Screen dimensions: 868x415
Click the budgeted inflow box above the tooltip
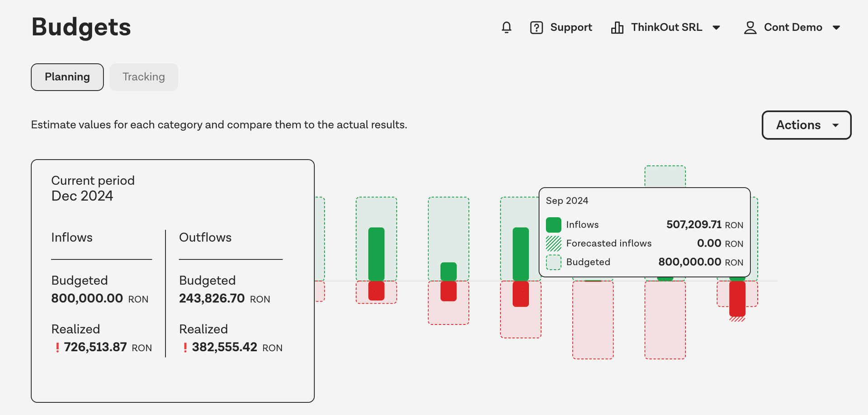(x=665, y=176)
